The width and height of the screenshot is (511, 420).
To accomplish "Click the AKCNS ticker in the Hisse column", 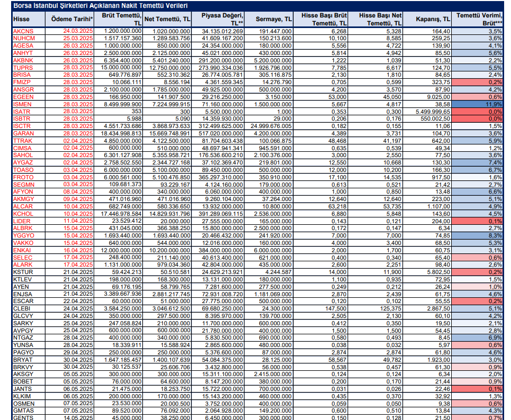I will pyautogui.click(x=23, y=31).
